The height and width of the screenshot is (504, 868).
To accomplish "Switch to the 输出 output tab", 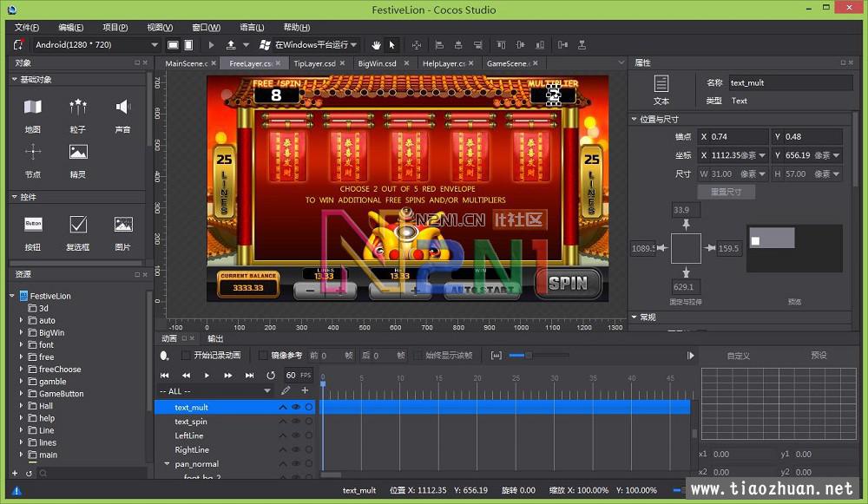I will coord(215,338).
